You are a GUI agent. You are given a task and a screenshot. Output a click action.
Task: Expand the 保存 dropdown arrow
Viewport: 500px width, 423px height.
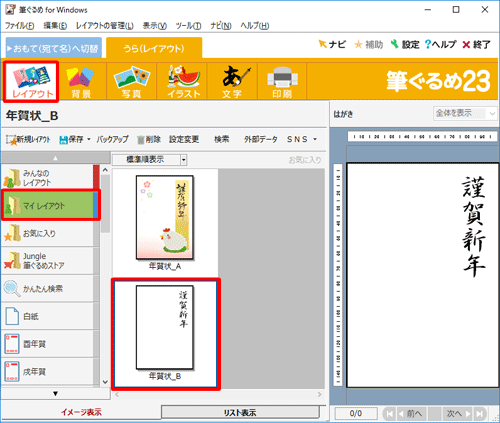pos(89,139)
